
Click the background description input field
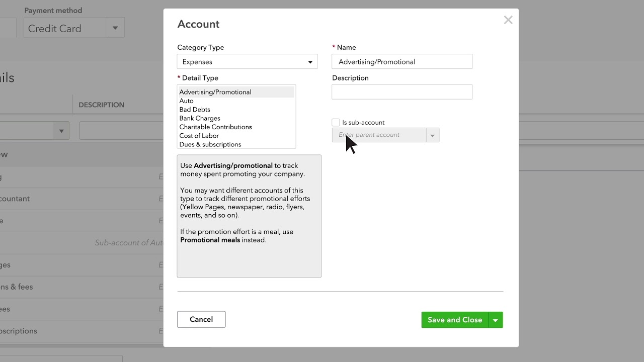click(121, 131)
